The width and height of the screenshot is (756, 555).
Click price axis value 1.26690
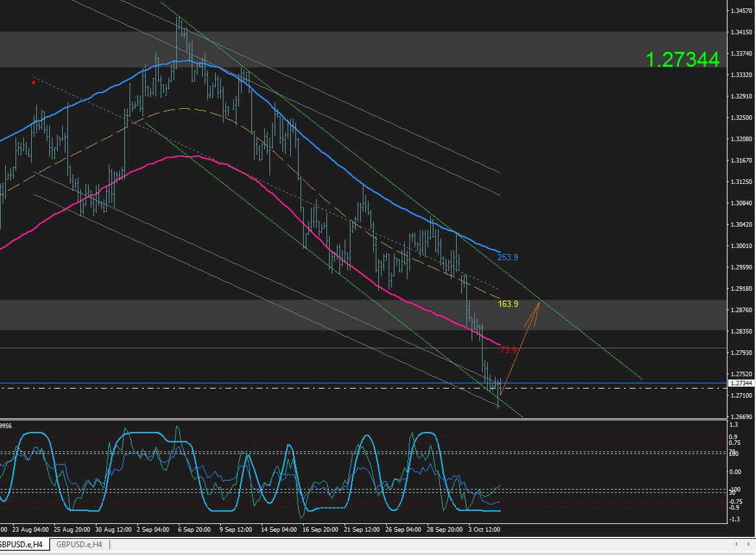click(742, 417)
